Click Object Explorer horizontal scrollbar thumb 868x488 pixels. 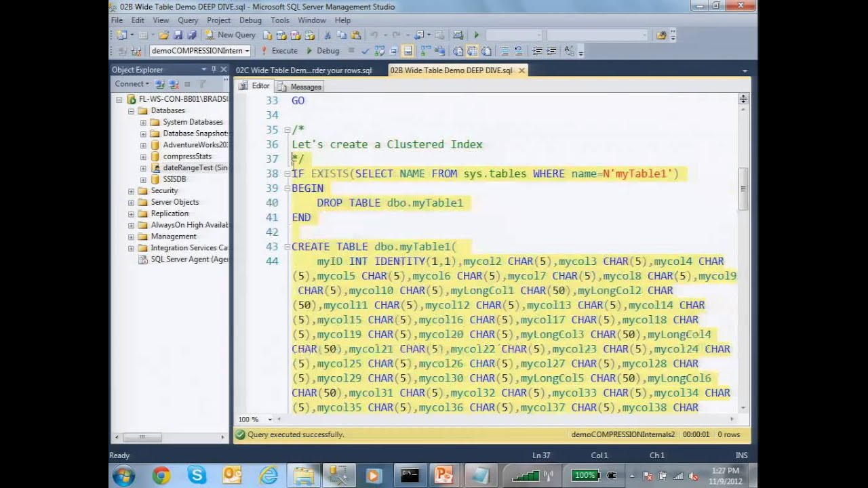click(142, 437)
